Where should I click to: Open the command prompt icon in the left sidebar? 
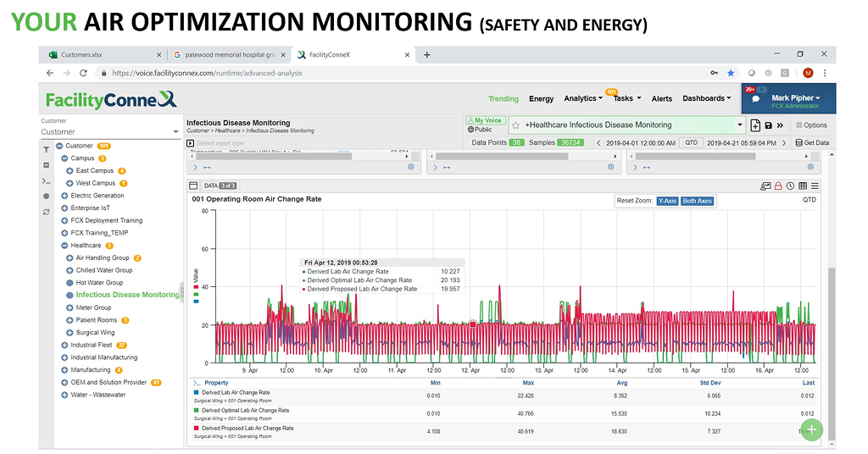[47, 180]
